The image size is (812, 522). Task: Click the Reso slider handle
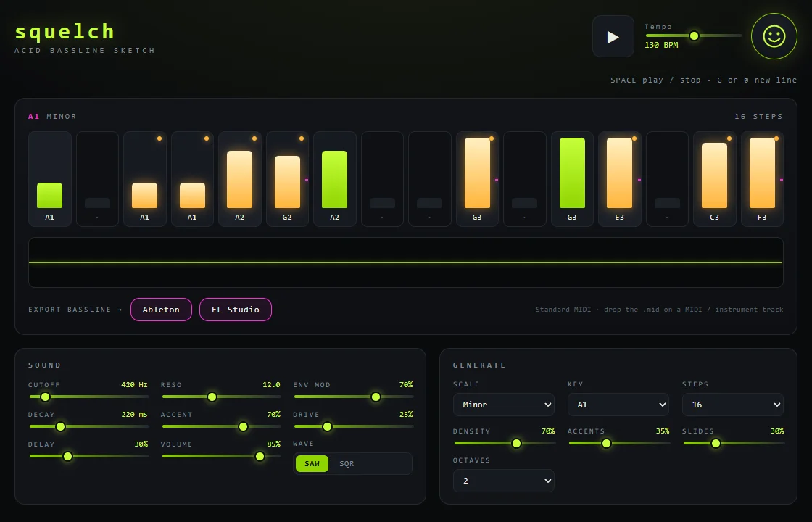click(x=212, y=397)
